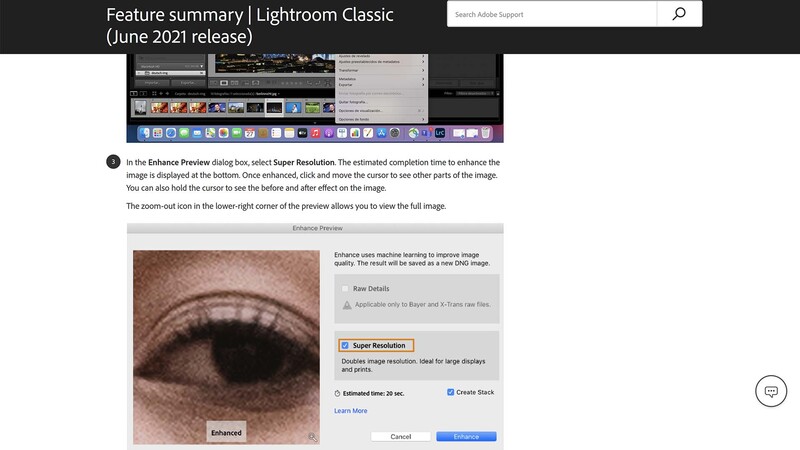Click the Lightroom Classic LrC Dock icon

pyautogui.click(x=440, y=133)
